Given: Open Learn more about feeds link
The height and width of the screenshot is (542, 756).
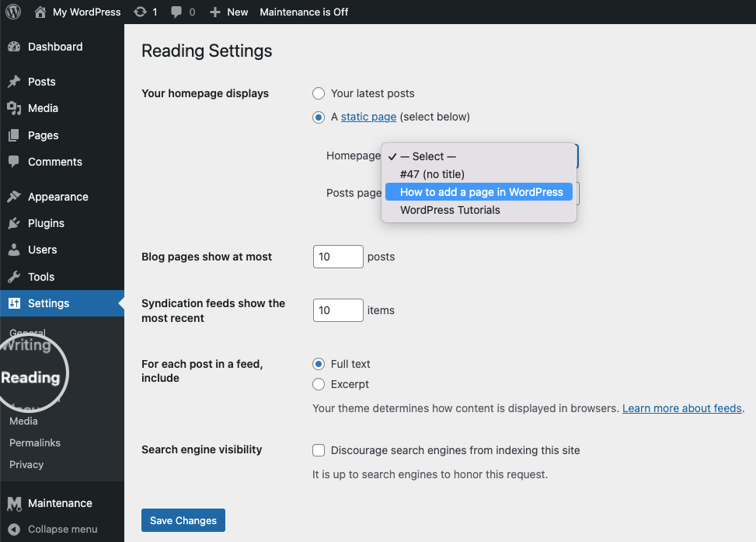Looking at the screenshot, I should click(x=681, y=408).
